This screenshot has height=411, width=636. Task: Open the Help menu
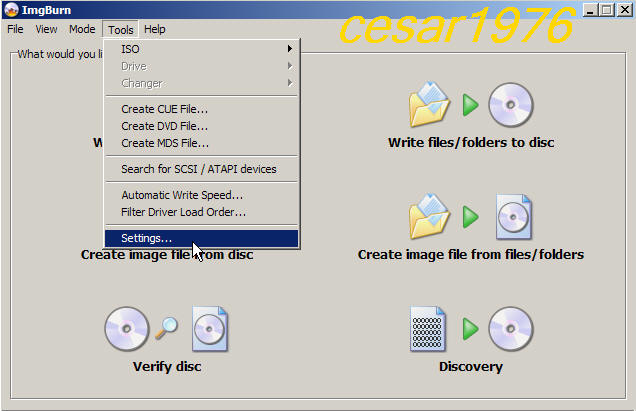point(155,29)
